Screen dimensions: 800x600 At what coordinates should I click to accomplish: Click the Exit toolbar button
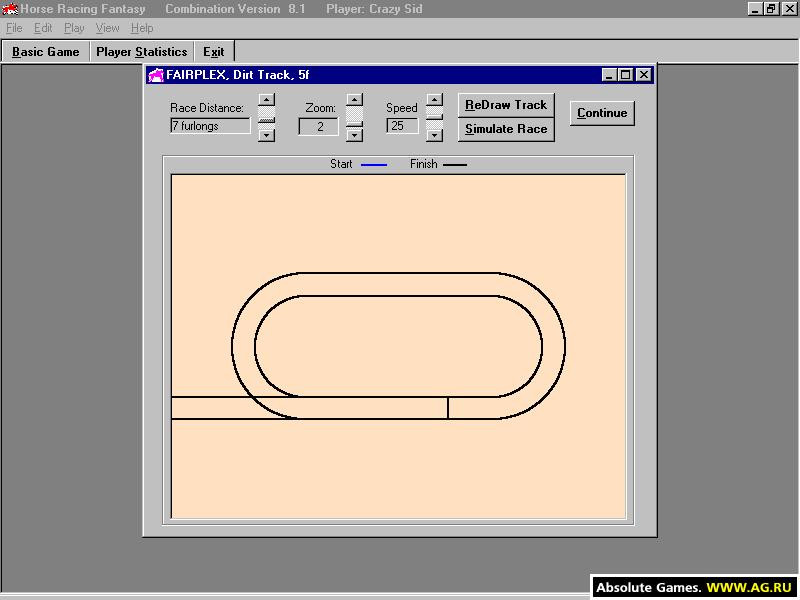[214, 52]
